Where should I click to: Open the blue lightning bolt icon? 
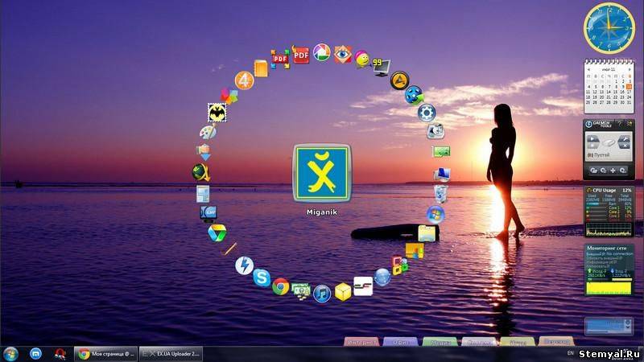tap(244, 266)
